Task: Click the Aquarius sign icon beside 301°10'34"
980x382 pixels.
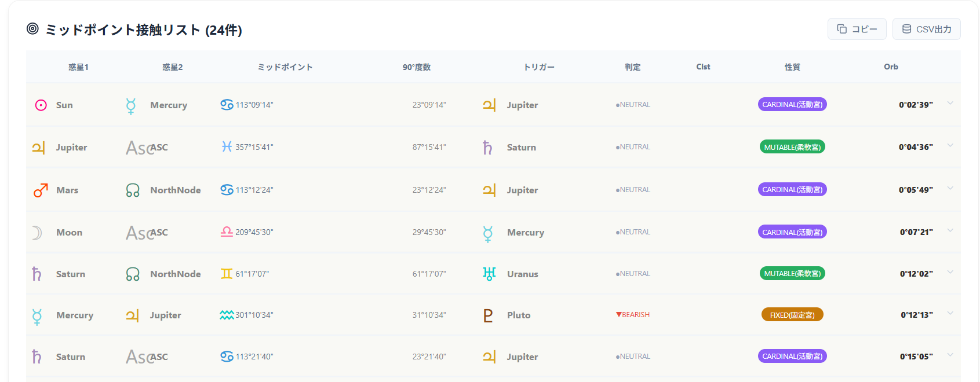Action: click(227, 315)
